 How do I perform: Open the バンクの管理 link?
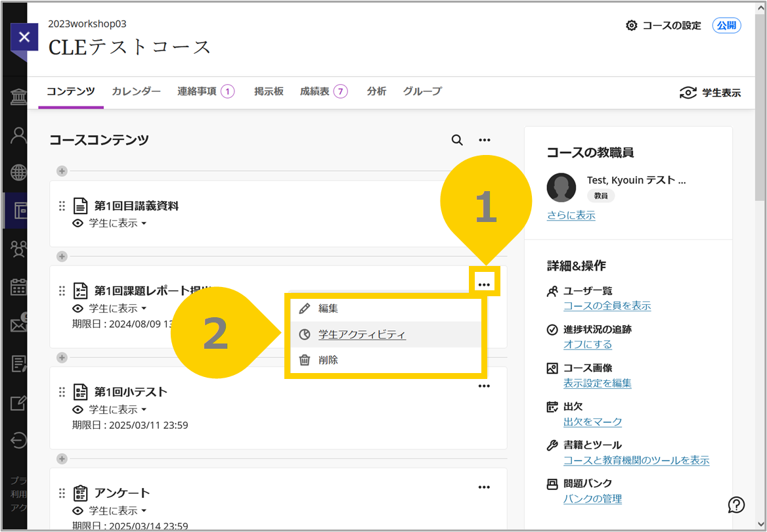point(592,499)
